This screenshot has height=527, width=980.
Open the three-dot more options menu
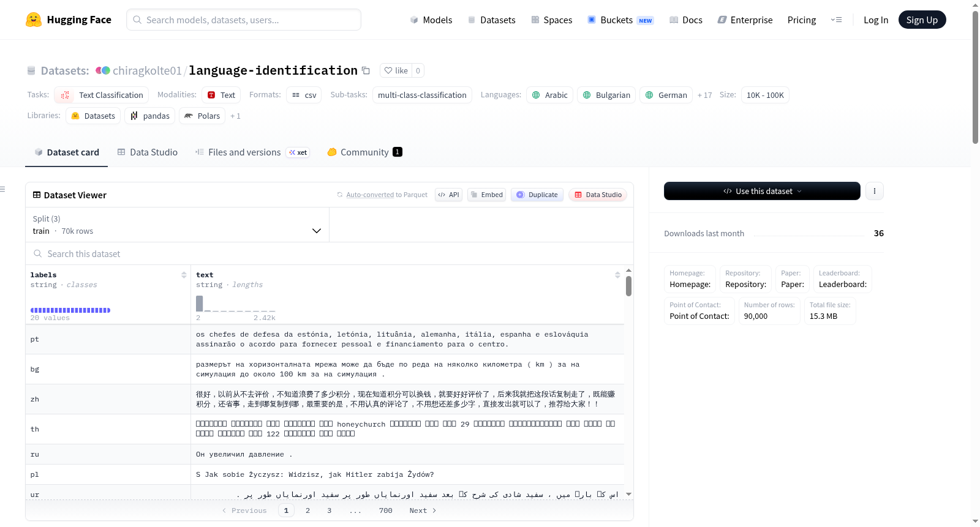[875, 191]
